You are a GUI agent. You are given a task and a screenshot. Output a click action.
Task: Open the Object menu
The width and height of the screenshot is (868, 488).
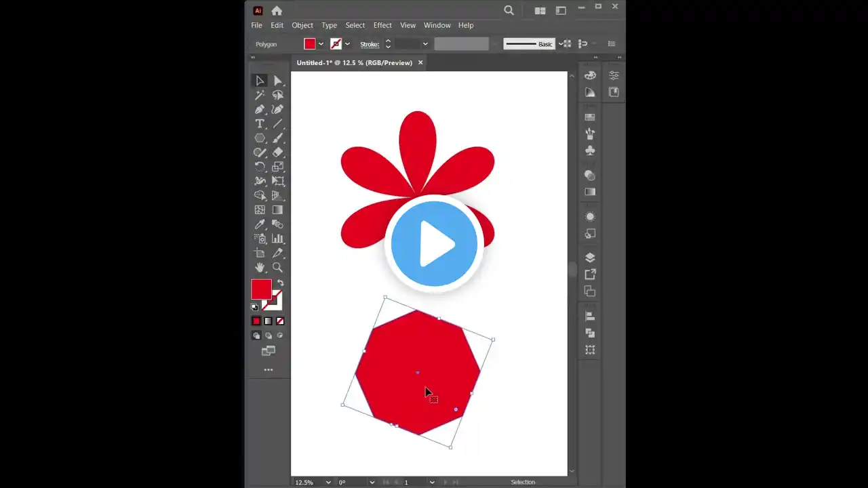pyautogui.click(x=302, y=25)
